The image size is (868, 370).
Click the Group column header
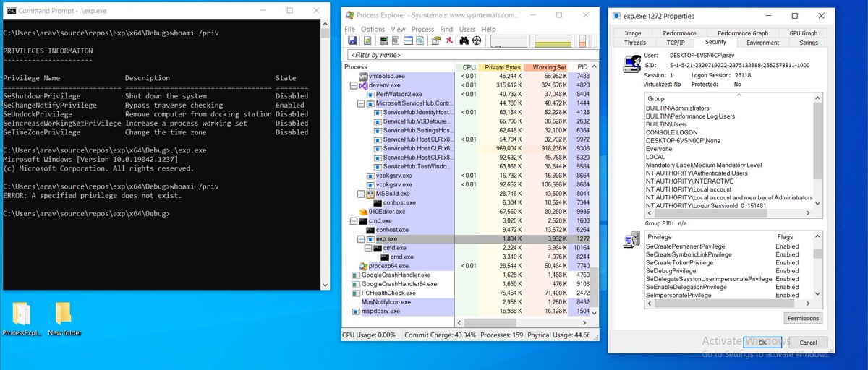click(729, 98)
